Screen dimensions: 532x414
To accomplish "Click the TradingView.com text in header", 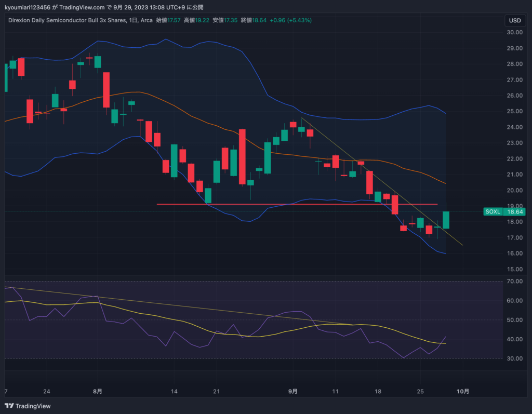I will click(x=82, y=7).
